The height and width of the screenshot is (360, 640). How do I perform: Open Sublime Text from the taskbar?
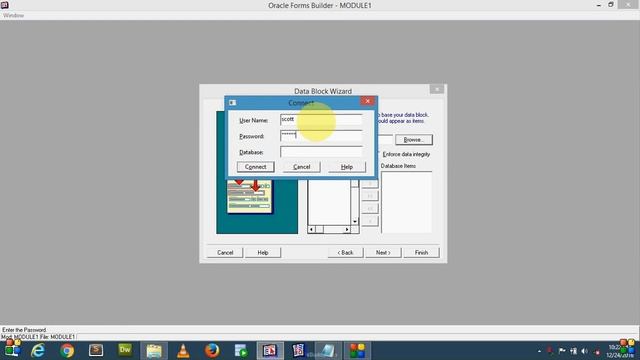pos(96,350)
